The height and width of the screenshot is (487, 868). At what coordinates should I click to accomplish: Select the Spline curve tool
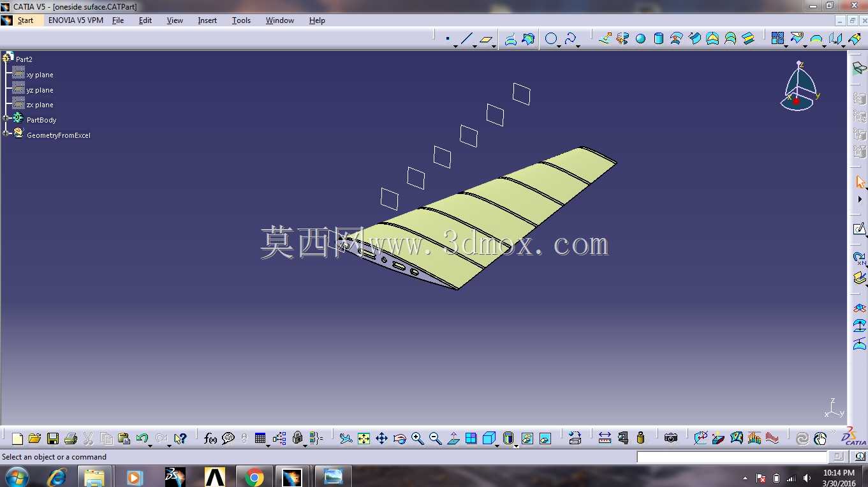pyautogui.click(x=570, y=39)
